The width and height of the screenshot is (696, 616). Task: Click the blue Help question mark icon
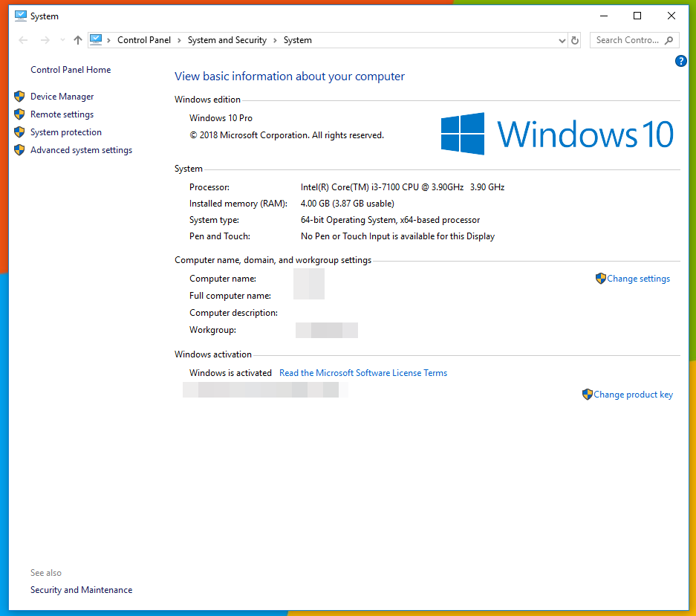click(x=680, y=61)
